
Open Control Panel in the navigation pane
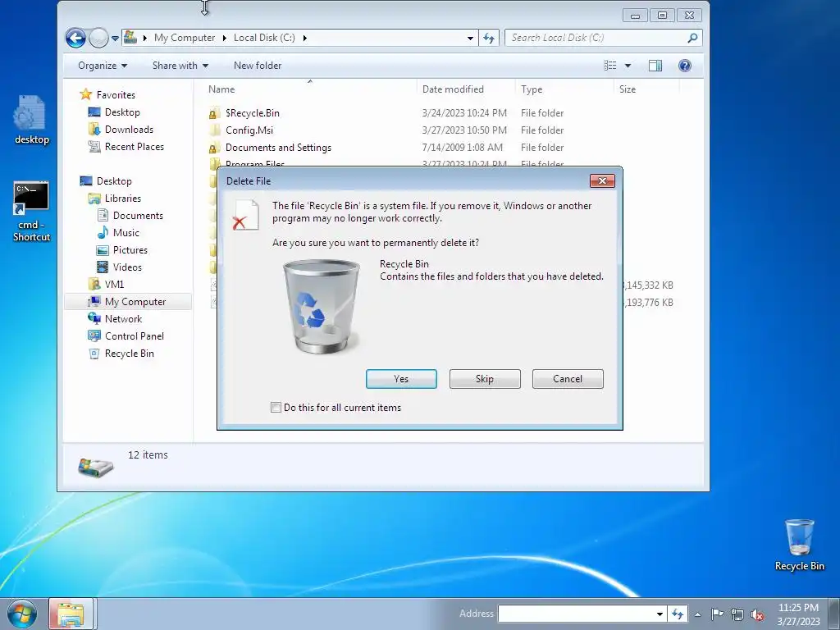[134, 336]
